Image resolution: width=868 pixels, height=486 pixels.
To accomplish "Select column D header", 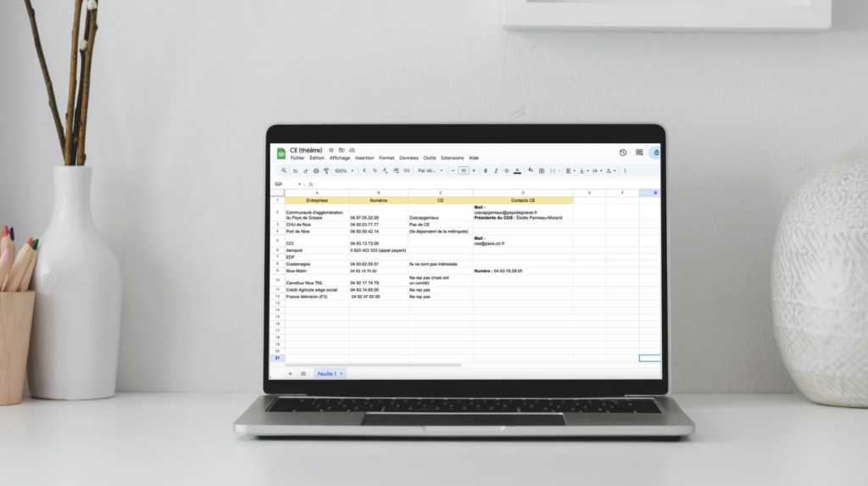I will [523, 193].
